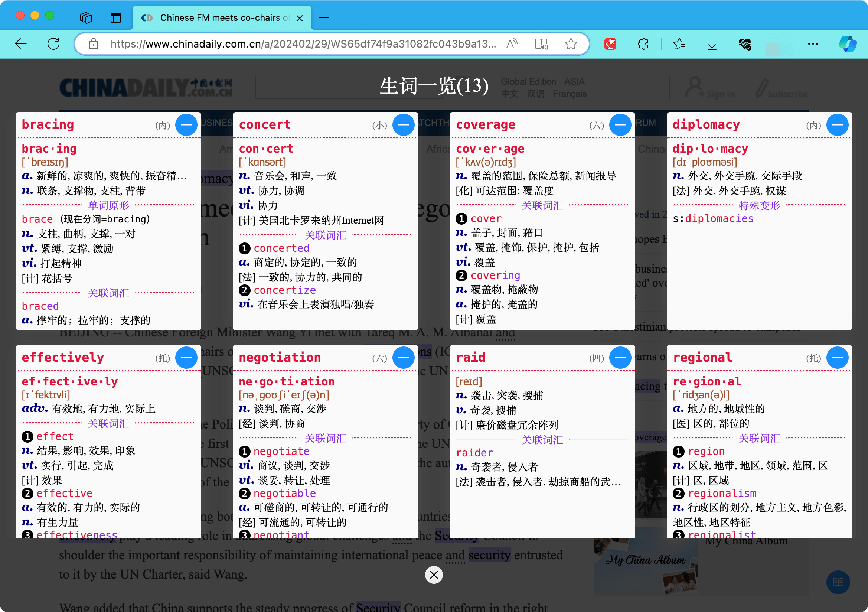Open a new browser tab
This screenshot has height=612, width=868.
pos(324,17)
